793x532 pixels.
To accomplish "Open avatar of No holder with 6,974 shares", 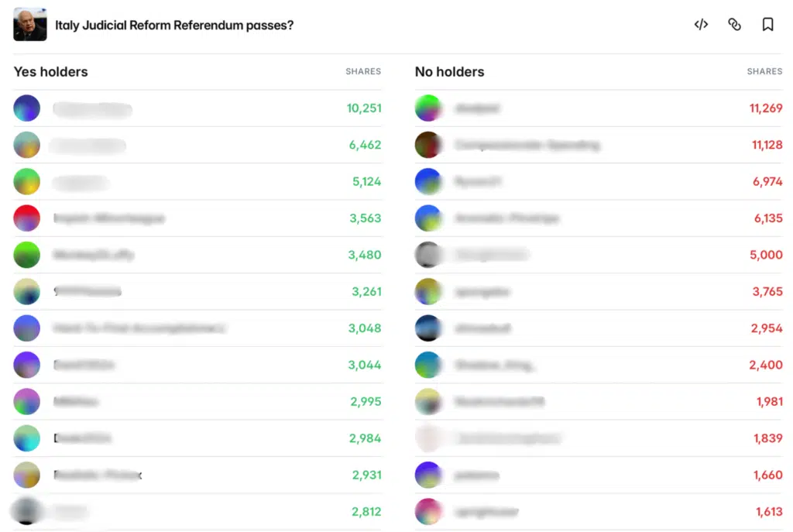I will pos(428,181).
